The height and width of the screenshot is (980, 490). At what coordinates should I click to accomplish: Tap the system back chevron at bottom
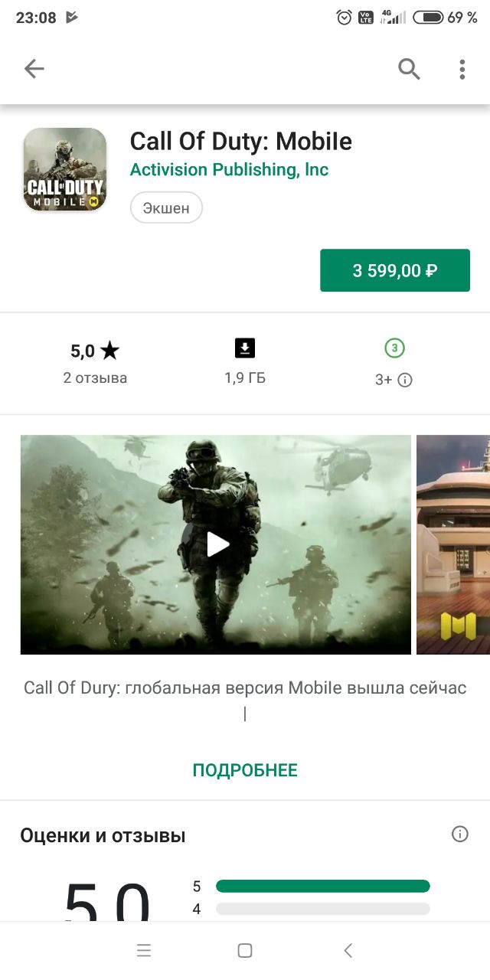click(x=348, y=951)
